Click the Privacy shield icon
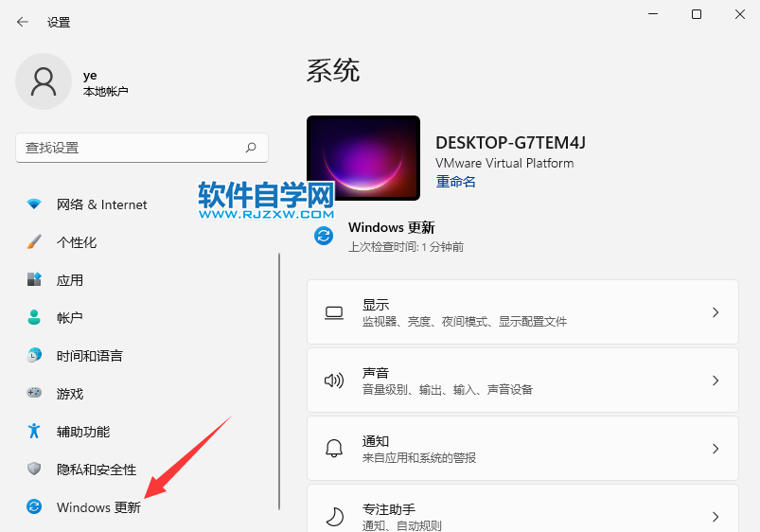 34,469
